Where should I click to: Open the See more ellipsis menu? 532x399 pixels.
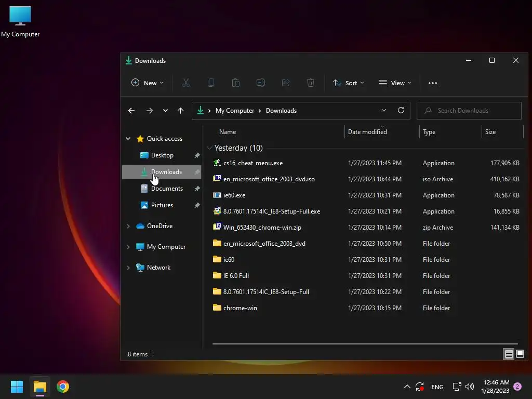click(x=433, y=83)
